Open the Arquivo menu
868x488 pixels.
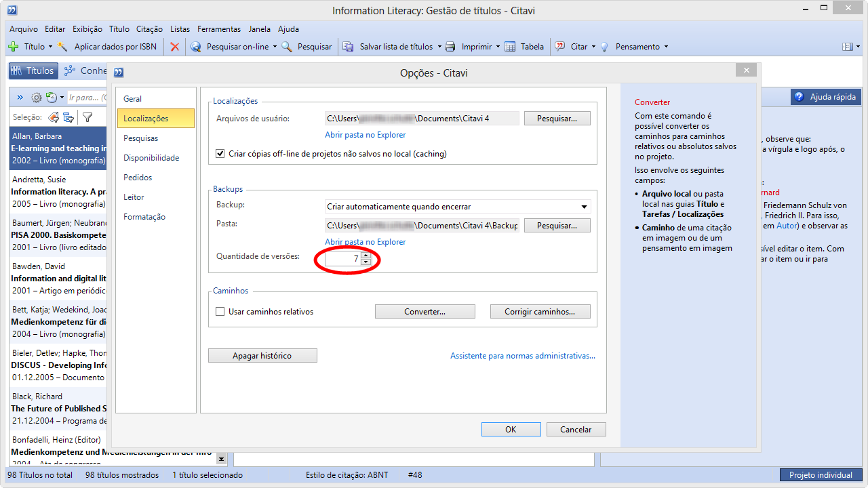[24, 29]
